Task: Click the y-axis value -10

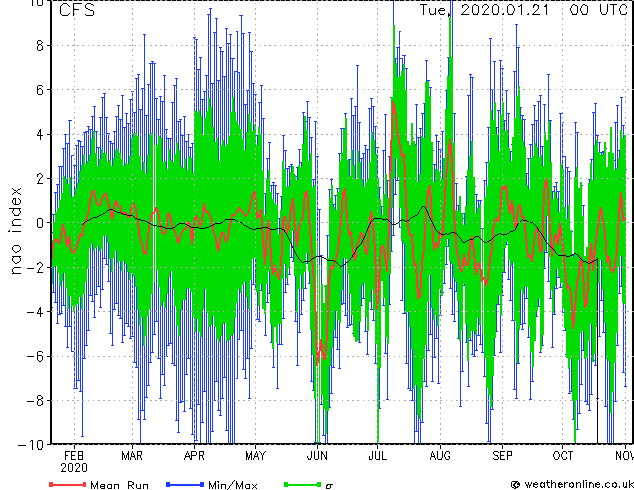Action: (31, 445)
